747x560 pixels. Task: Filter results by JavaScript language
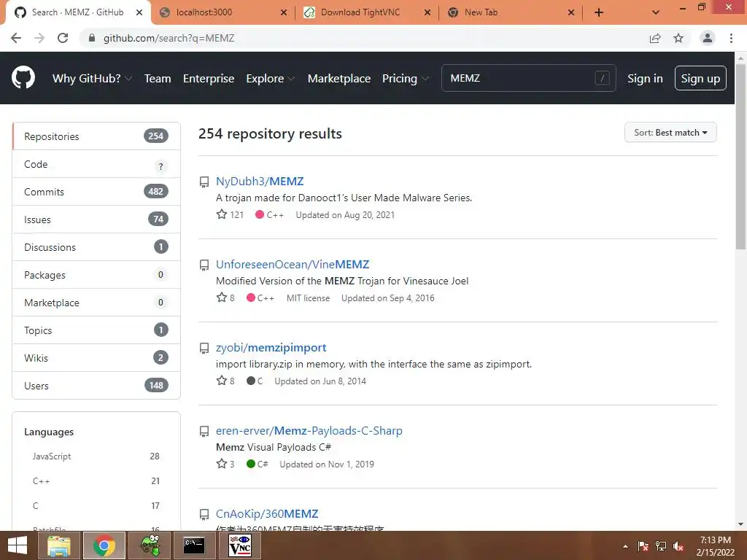tap(96, 456)
